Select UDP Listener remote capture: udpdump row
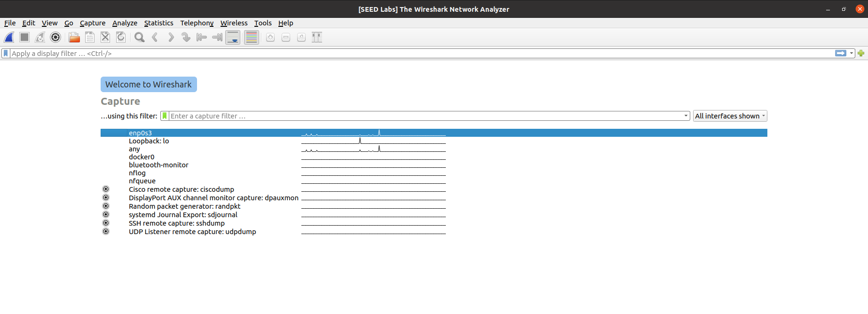The height and width of the screenshot is (314, 868). 434,232
